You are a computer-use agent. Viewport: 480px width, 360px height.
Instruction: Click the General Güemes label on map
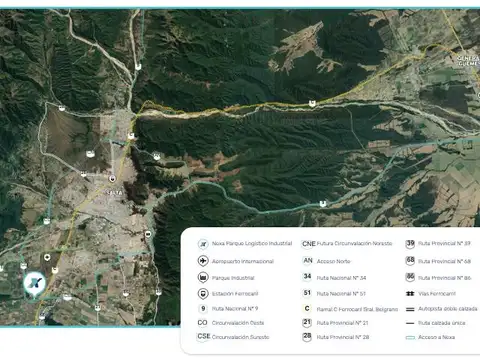468,61
